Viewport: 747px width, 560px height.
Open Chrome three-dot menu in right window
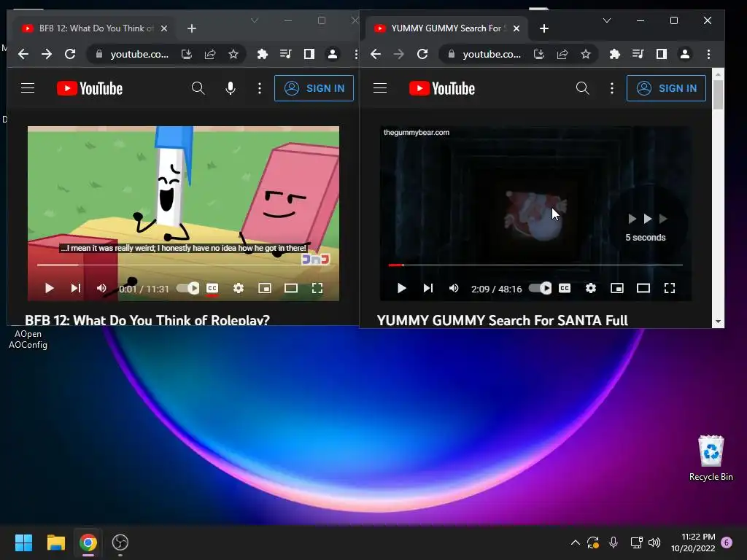click(x=708, y=54)
